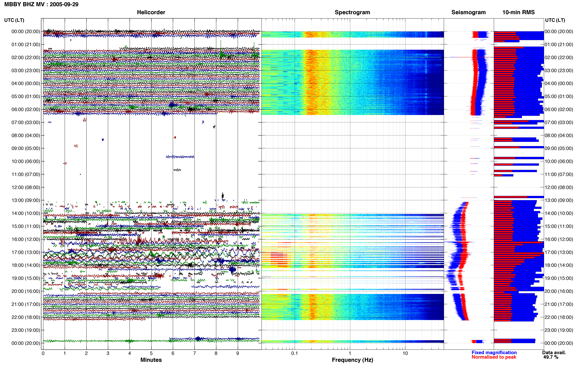Image resolution: width=588 pixels, height=368 pixels.
Task: Click the '10-min RMS' panel heading
Action: 518,12
